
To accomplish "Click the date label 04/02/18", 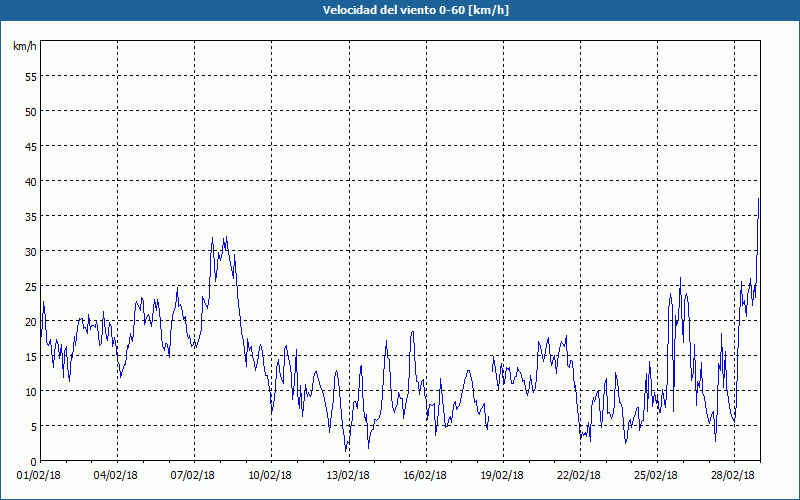I will 115,475.
